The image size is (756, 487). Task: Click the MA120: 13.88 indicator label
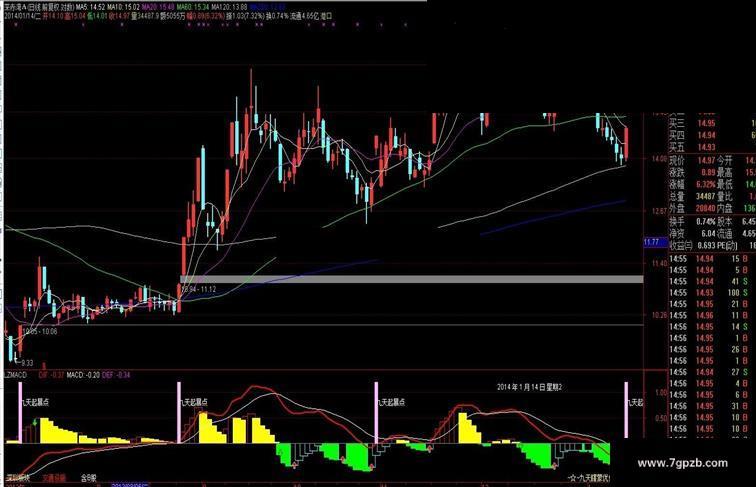pyautogui.click(x=229, y=7)
